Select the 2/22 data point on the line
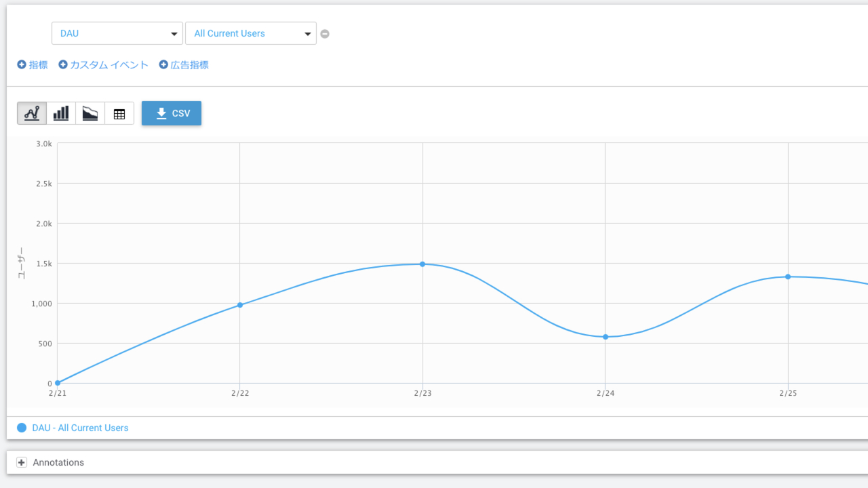This screenshot has width=868, height=488. pos(240,305)
